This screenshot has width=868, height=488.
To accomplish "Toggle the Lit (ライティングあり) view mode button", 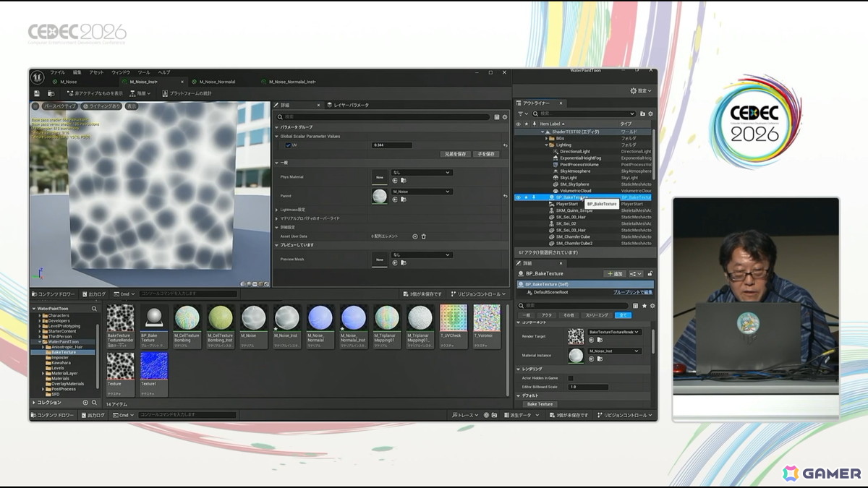I will click(x=101, y=106).
